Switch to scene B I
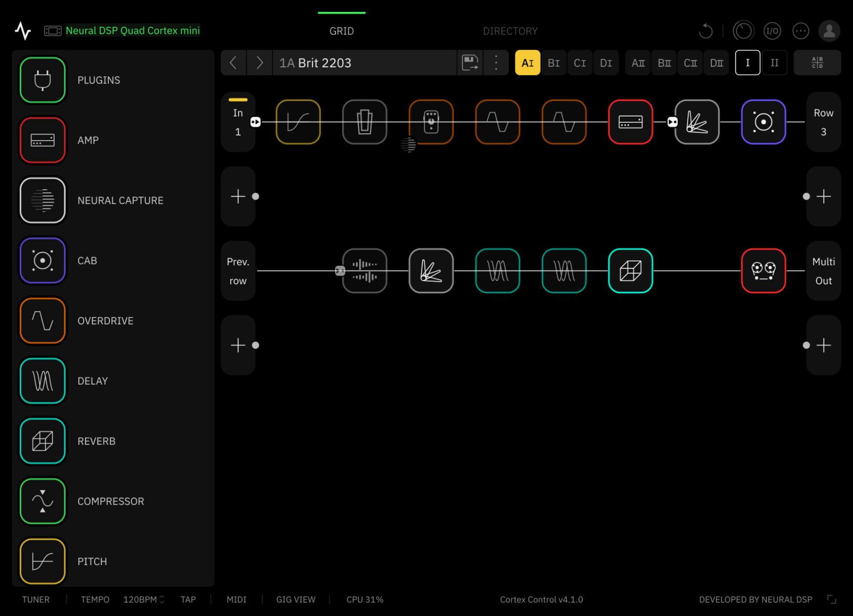Image resolution: width=853 pixels, height=616 pixels. tap(553, 63)
